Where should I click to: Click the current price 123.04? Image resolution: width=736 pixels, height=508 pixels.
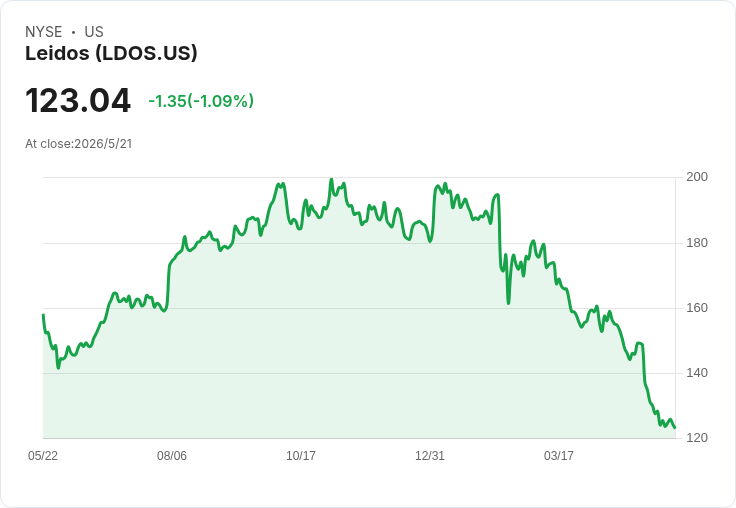click(x=78, y=100)
